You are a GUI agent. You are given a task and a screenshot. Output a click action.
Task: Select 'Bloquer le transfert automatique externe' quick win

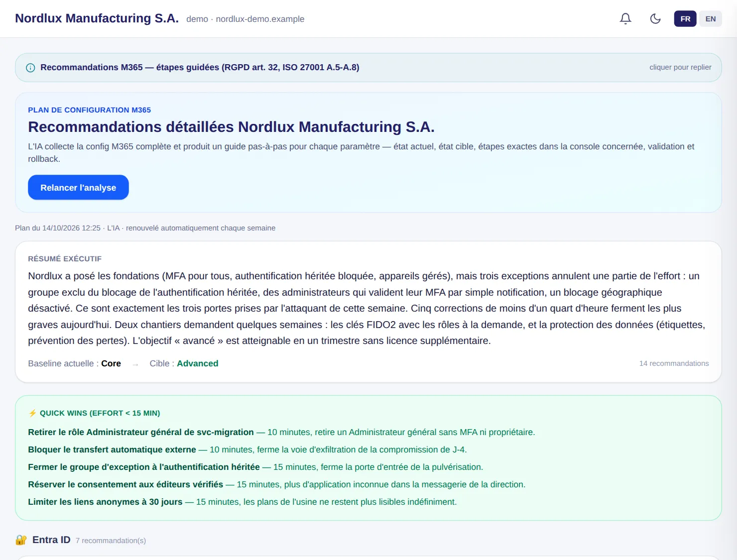point(112,449)
